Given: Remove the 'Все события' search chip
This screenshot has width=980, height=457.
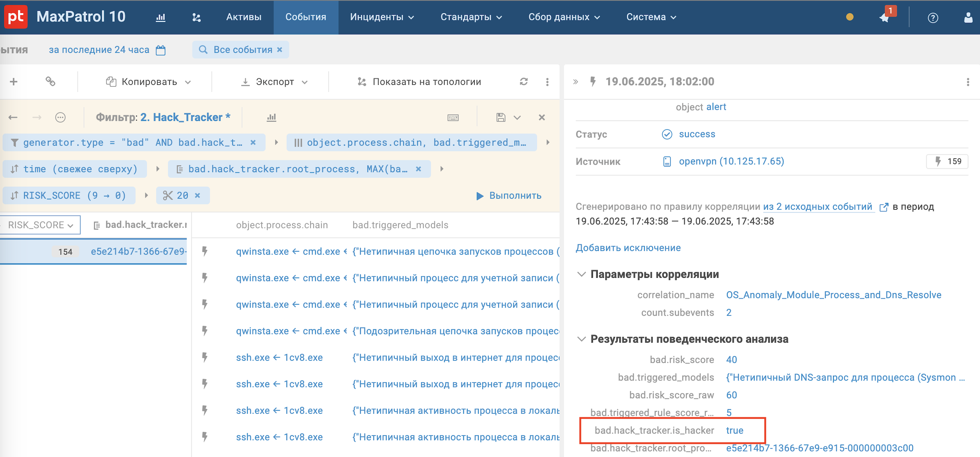Looking at the screenshot, I should pos(280,50).
